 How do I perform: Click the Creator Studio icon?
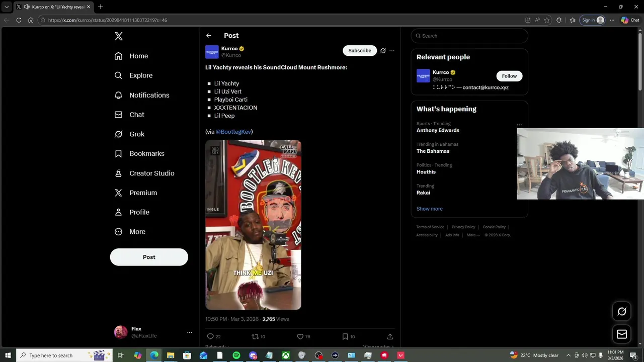pyautogui.click(x=118, y=173)
